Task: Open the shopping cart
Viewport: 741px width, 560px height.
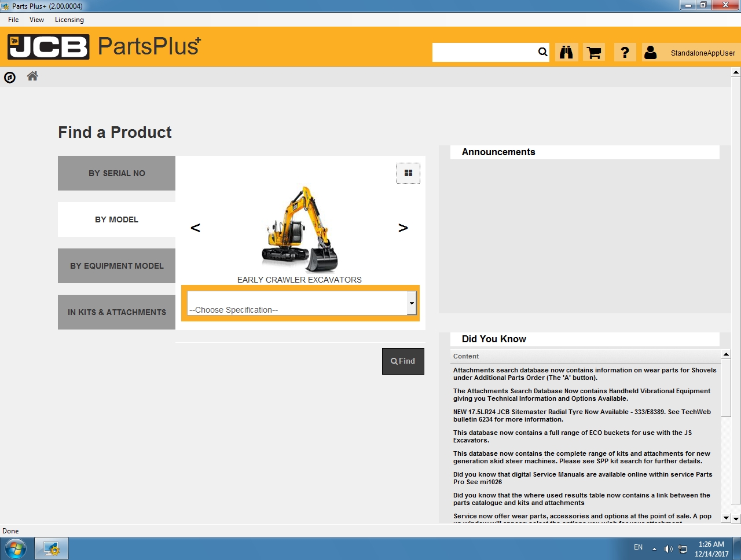Action: pyautogui.click(x=594, y=52)
